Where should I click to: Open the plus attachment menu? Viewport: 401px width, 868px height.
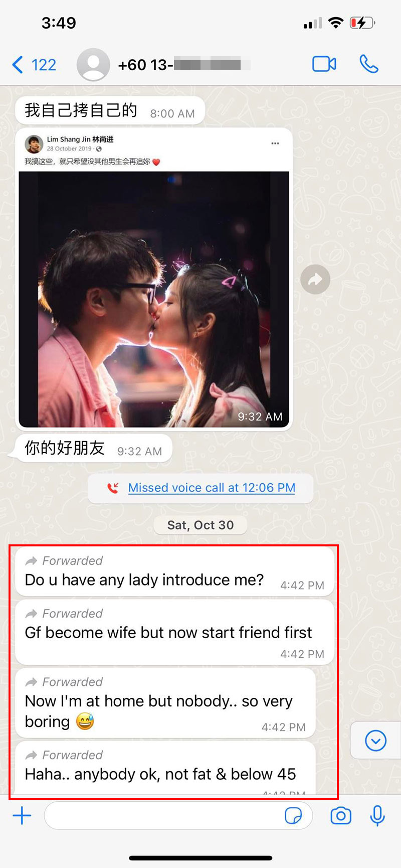pos(22,815)
